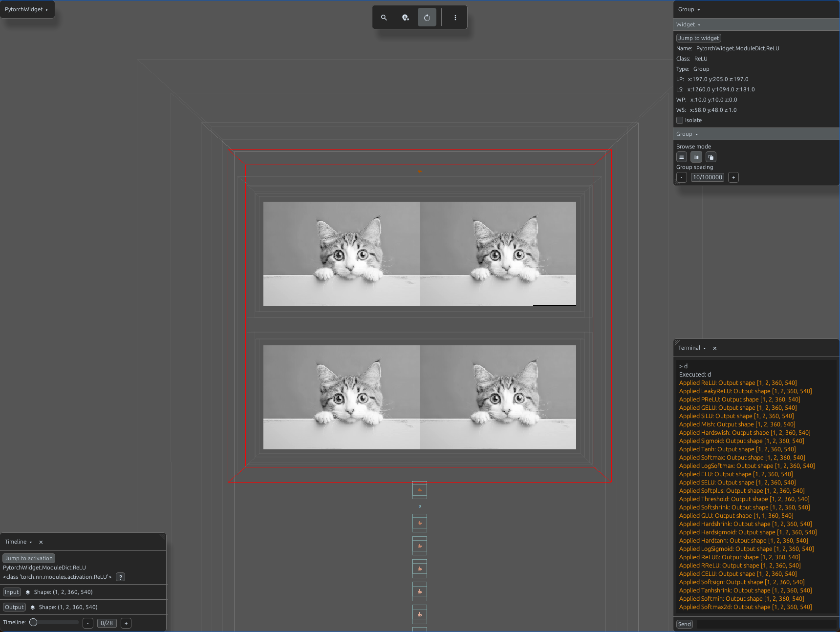Click the 'Applied Hardtanh' terminal line
This screenshot has height=632, width=840.
coord(744,541)
